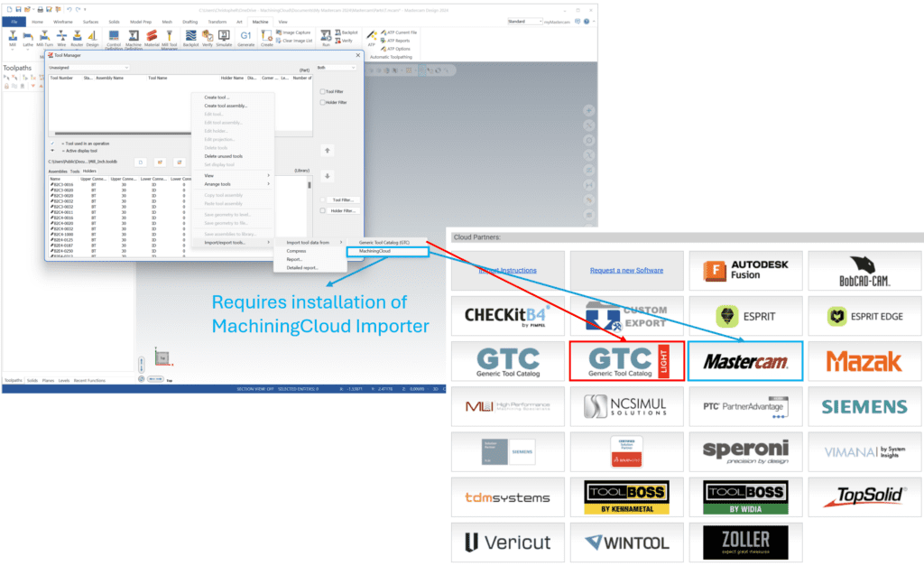Select Delete unused tools in context menu

pos(224,156)
